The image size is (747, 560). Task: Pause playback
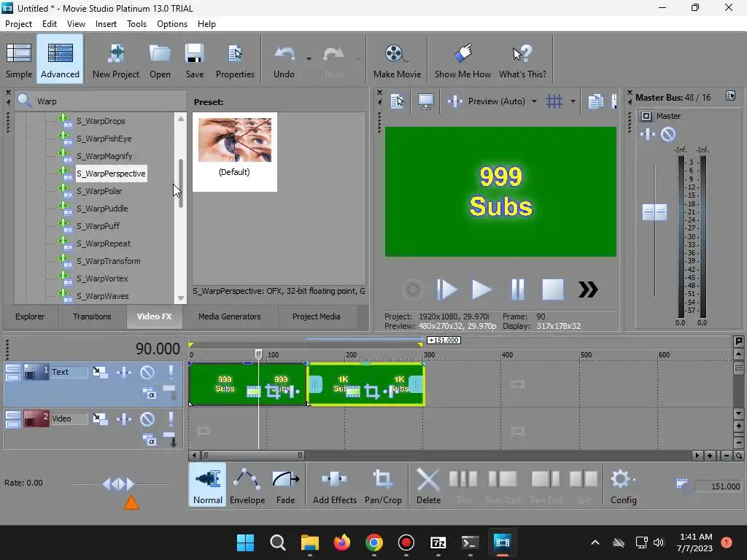517,289
